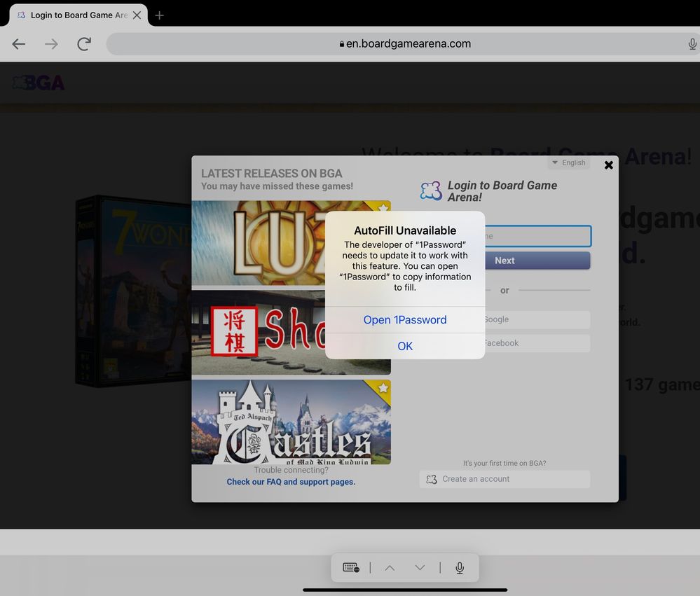700x596 pixels.
Task: Open a new tab with the plus icon
Action: pyautogui.click(x=159, y=15)
